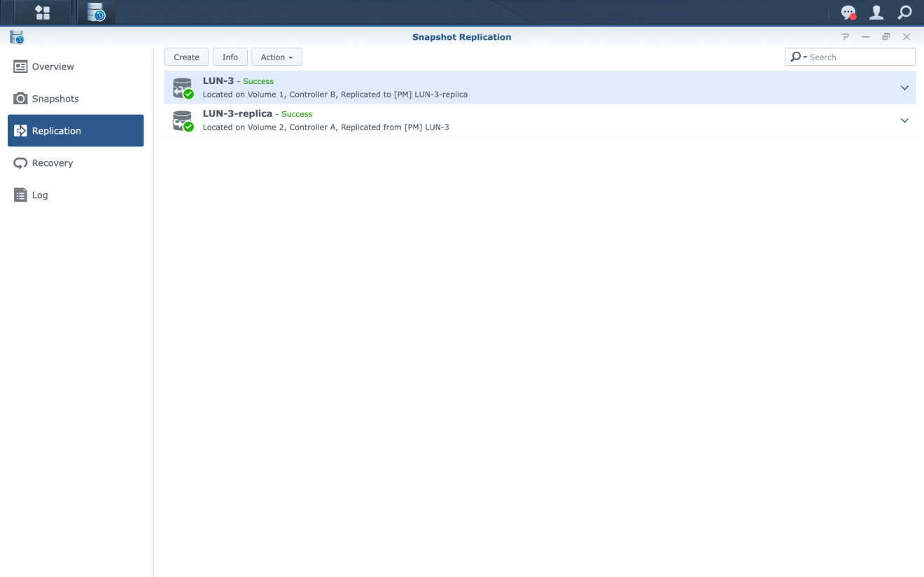This screenshot has height=577, width=924.
Task: Click the magnifier search icon in the system bar
Action: click(904, 12)
